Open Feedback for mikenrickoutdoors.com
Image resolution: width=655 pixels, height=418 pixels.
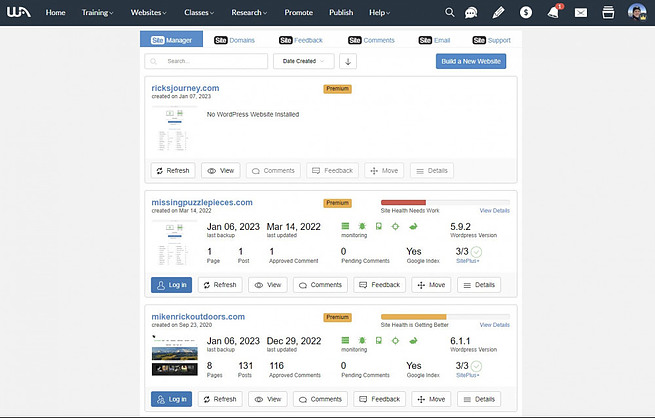pos(380,399)
